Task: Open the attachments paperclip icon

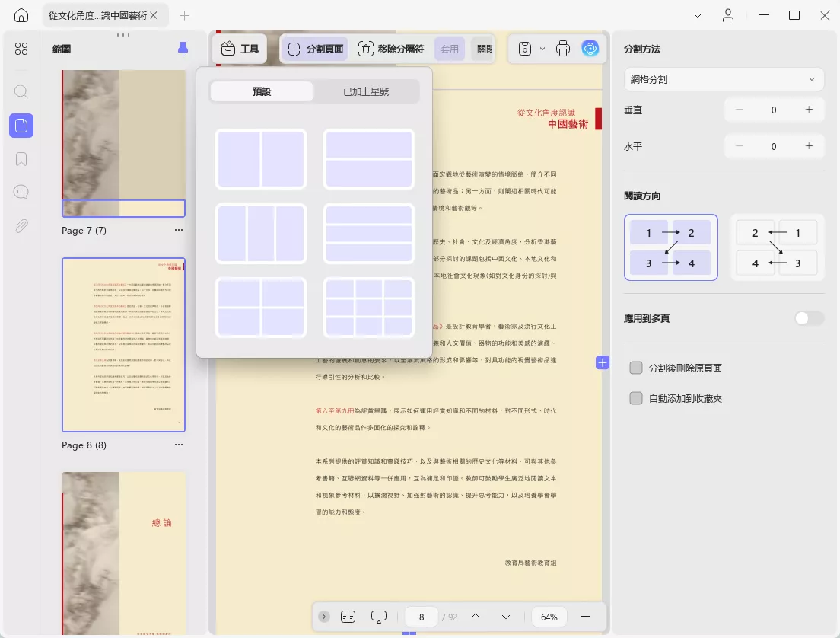Action: pos(21,225)
